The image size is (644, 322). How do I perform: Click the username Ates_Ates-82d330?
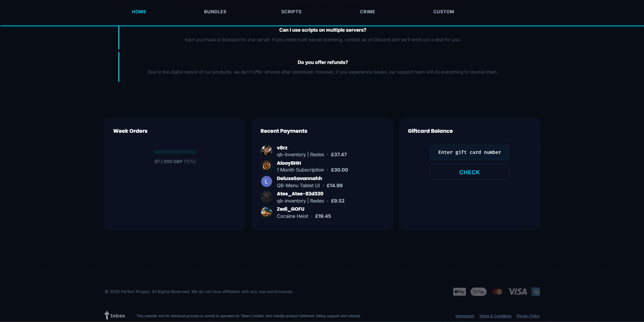pos(300,194)
